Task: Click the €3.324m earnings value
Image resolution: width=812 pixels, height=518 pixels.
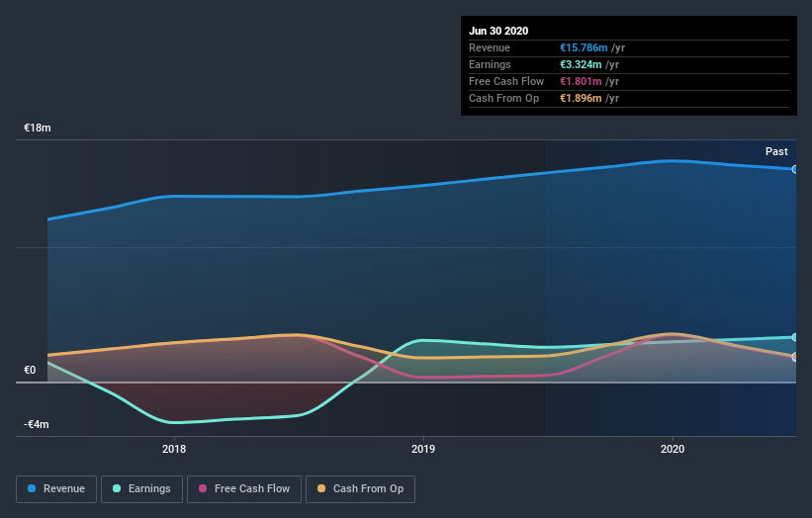Action: point(581,64)
